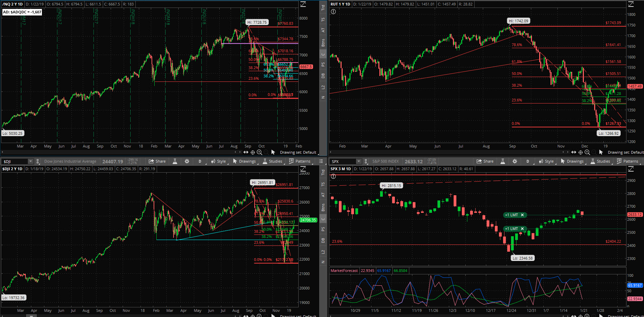Click the info alert icon on the SPX chart

[333, 176]
